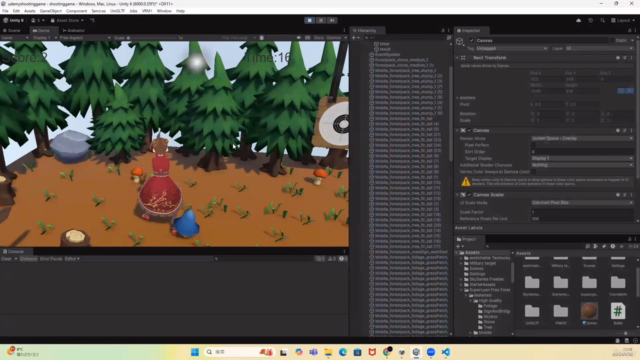Viewport: 640px width, 360px height.
Task: Expand the Military target folder in tree
Action: (x=462, y=264)
